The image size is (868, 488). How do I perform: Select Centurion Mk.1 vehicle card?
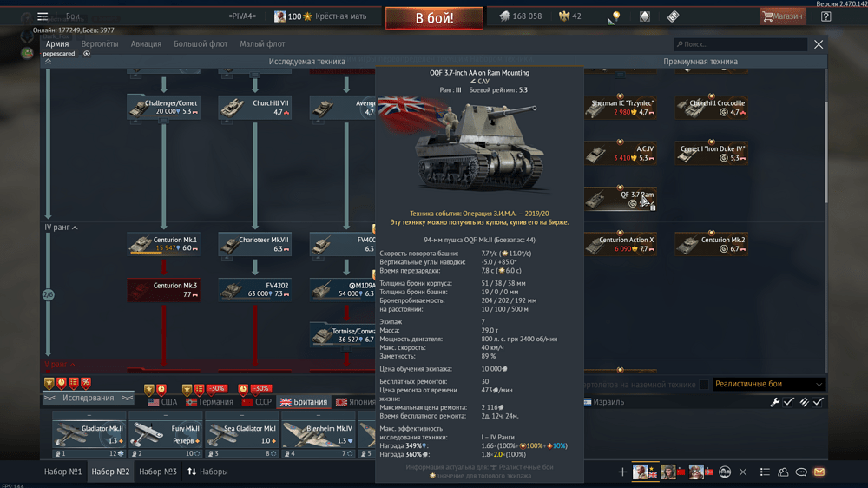163,244
